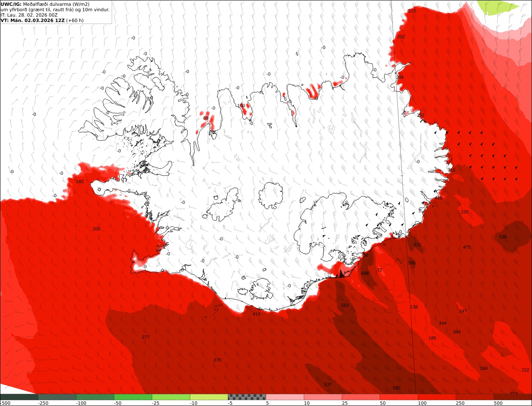The image size is (532, 406).
Task: Click the yellow-green swatch between -10 and -5
Action: [209, 397]
